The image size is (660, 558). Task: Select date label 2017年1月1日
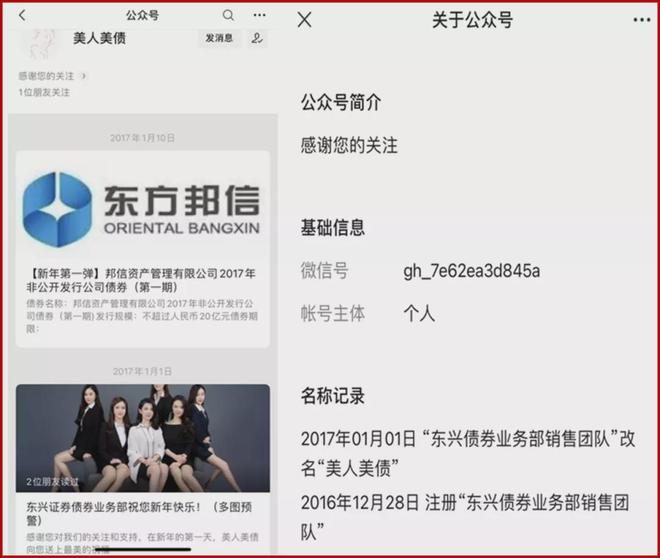[x=142, y=372]
